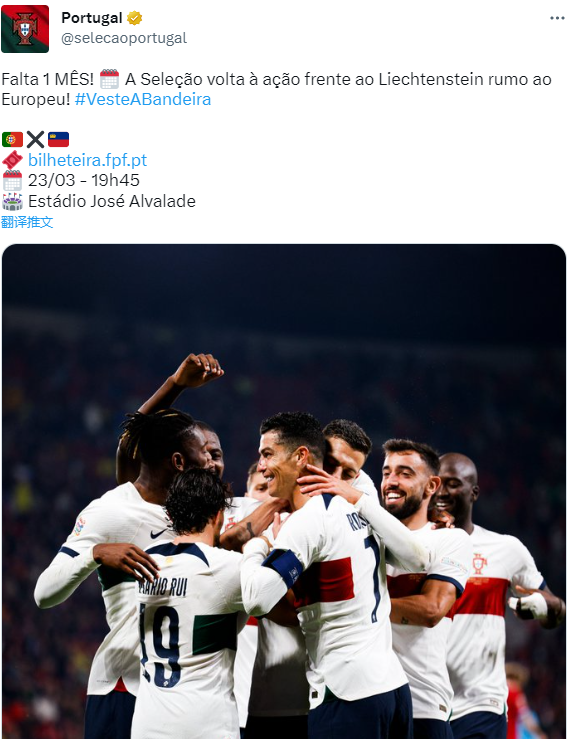Click the calendar emoji beside 23/03
Screen dimensions: 567x739
(x=12, y=181)
